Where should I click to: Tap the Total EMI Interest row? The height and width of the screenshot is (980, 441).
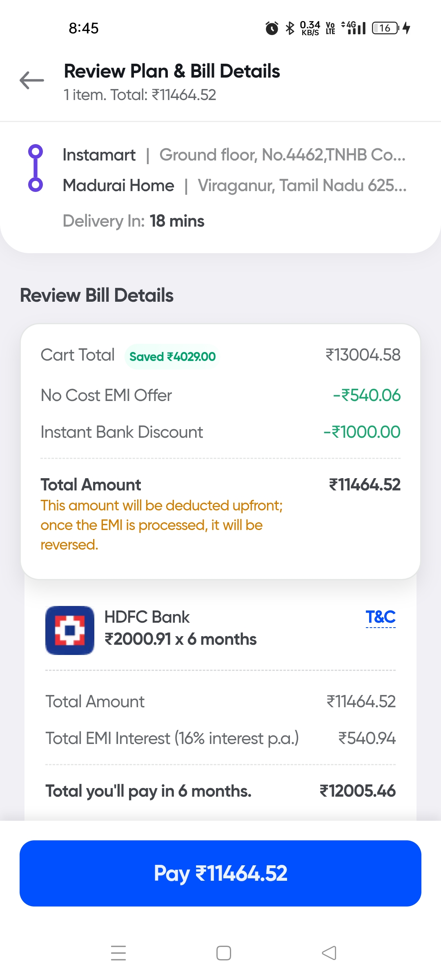click(x=220, y=738)
